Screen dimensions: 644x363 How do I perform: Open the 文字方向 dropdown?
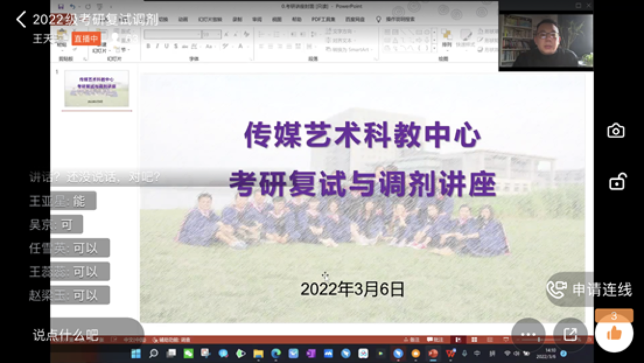pos(340,31)
